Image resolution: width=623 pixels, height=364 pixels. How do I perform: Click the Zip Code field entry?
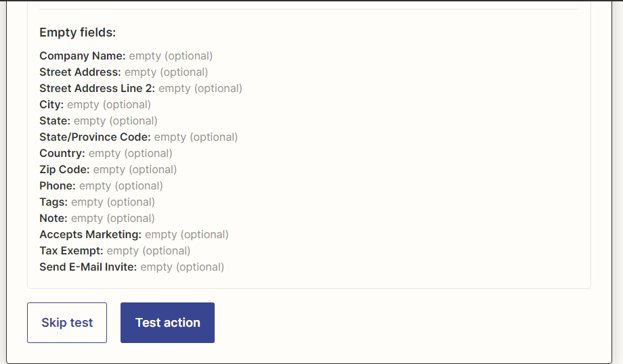(108, 170)
